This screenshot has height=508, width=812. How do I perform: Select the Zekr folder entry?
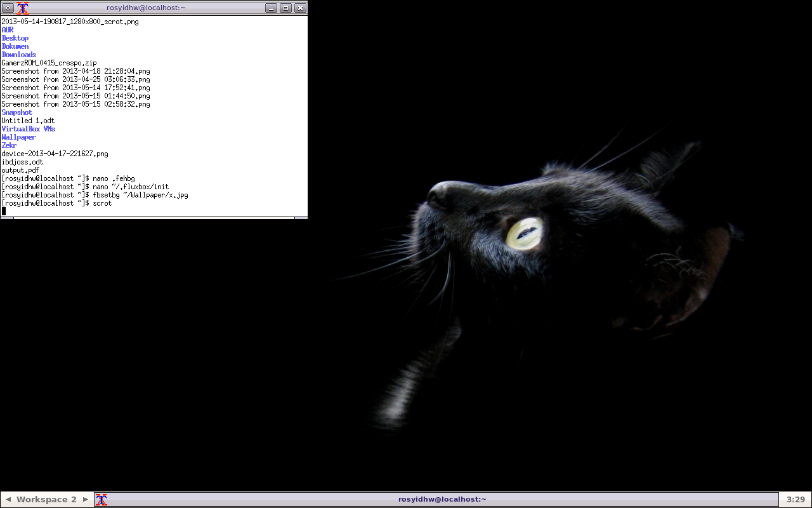point(9,145)
